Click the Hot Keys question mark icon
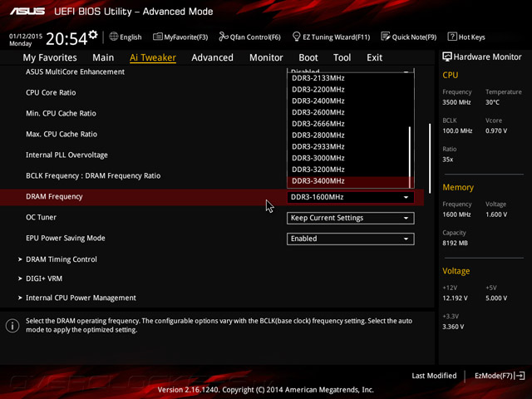This screenshot has width=532, height=399. [452, 37]
